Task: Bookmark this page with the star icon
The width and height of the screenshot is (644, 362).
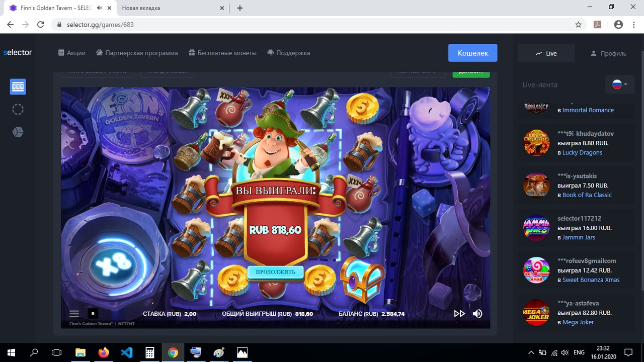Action: click(579, 25)
